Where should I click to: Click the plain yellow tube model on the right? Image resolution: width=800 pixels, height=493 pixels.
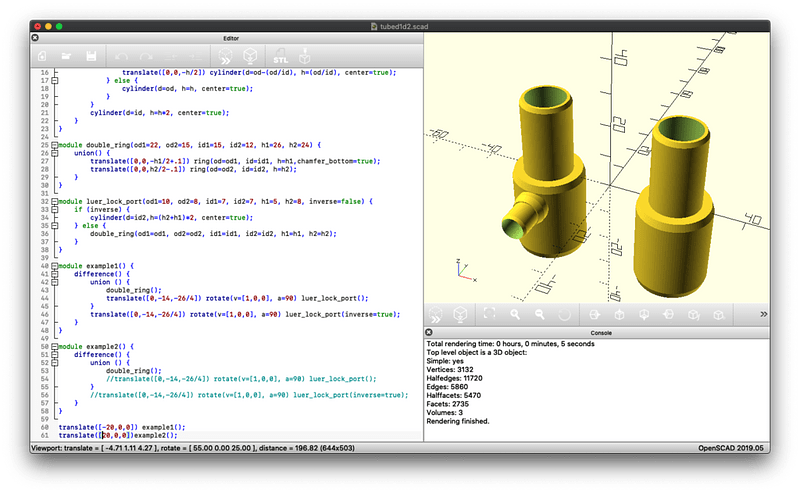[x=673, y=207]
